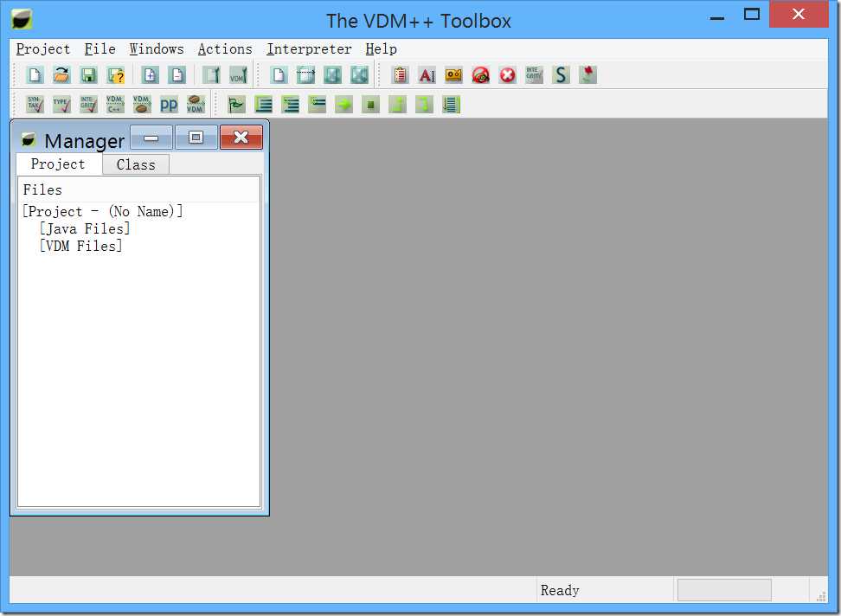Close the Manager subwindow

[241, 138]
